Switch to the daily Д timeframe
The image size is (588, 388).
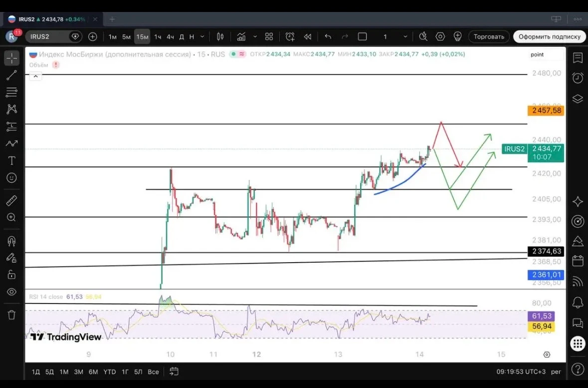click(x=182, y=36)
